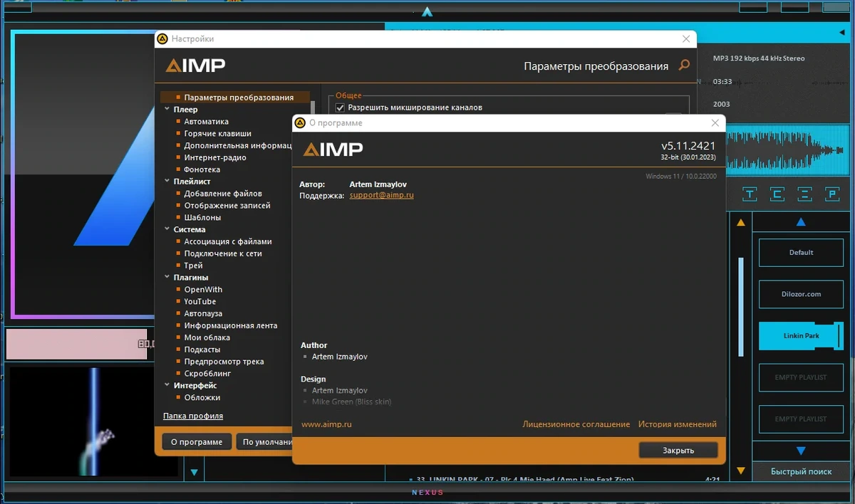Viewport: 855px width, 504px height.
Task: Open the Подкасты plugin settings
Action: click(202, 350)
